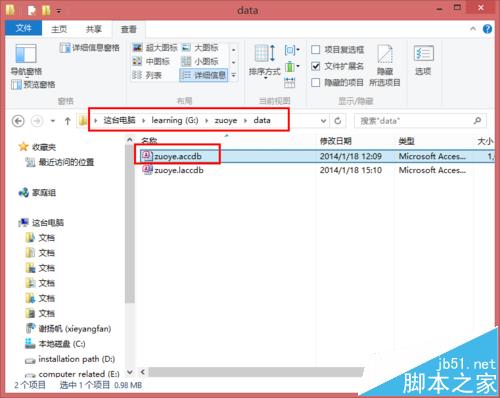The height and width of the screenshot is (398, 500).
Task: Choose Extra large icons layout
Action: coord(155,48)
